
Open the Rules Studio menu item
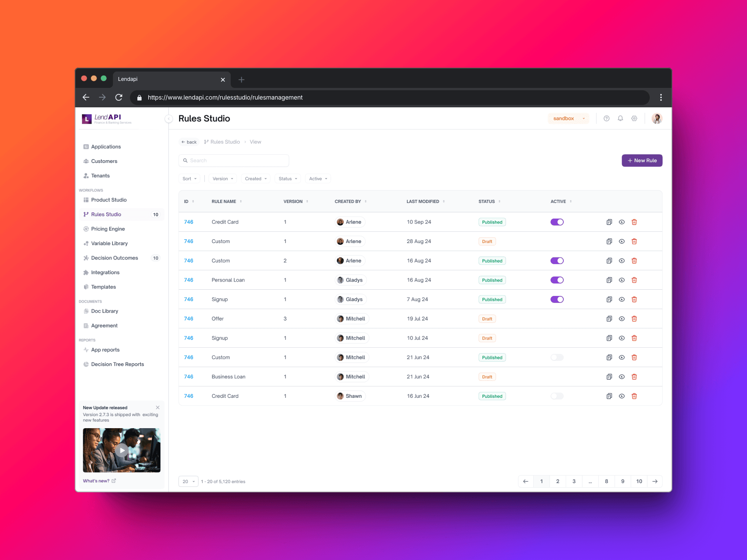coord(106,214)
